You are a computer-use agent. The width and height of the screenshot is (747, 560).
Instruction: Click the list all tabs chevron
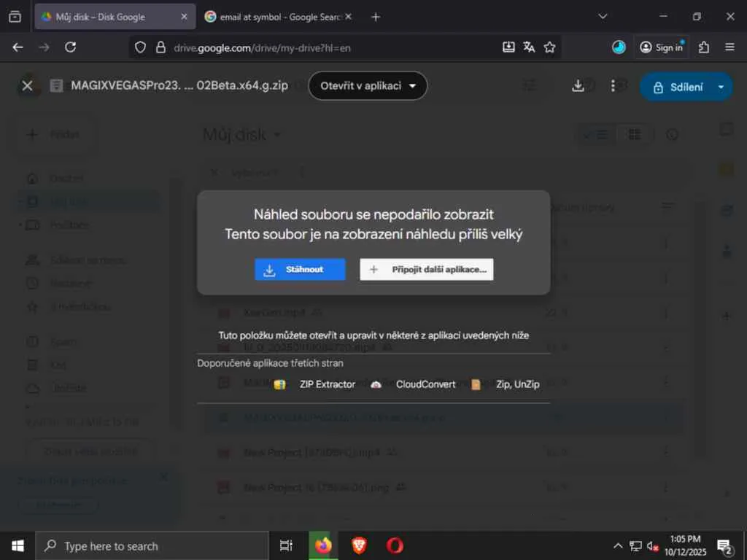[603, 17]
